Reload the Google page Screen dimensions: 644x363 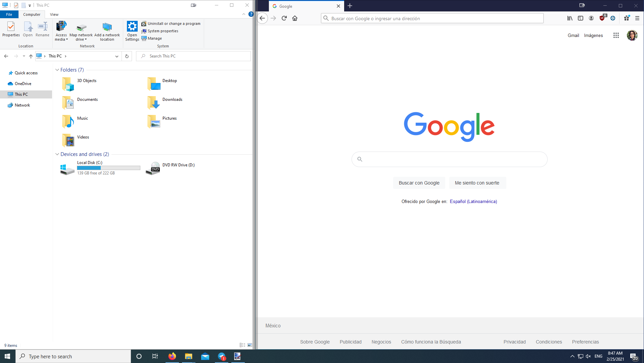[x=284, y=18]
